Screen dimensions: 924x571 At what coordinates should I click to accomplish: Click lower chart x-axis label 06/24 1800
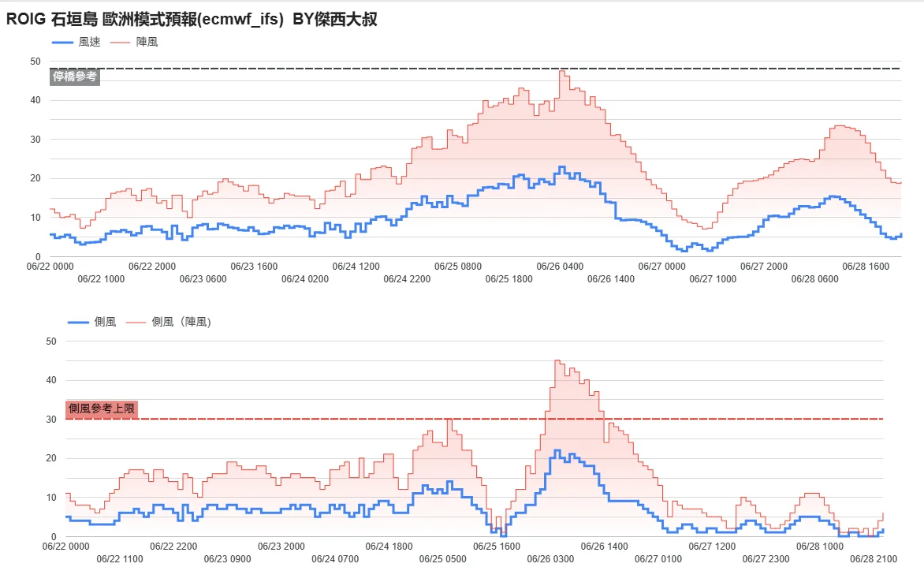click(x=389, y=547)
